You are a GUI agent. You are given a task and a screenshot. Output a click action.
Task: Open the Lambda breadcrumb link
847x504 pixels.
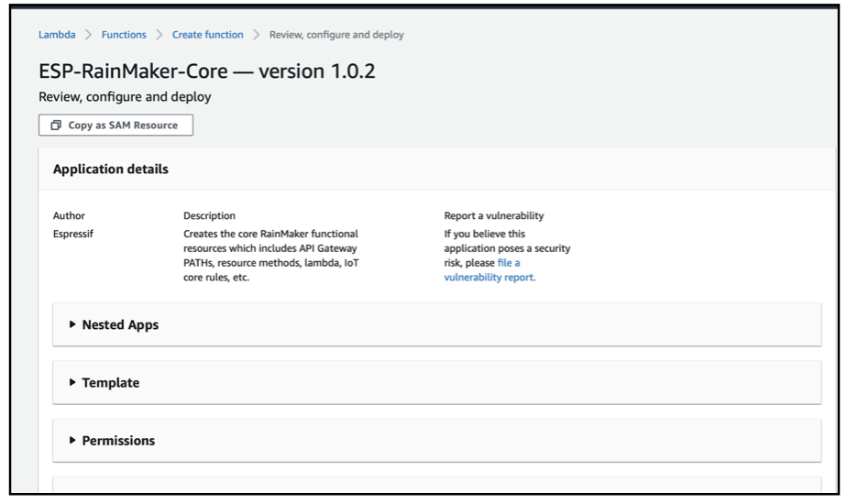point(57,35)
